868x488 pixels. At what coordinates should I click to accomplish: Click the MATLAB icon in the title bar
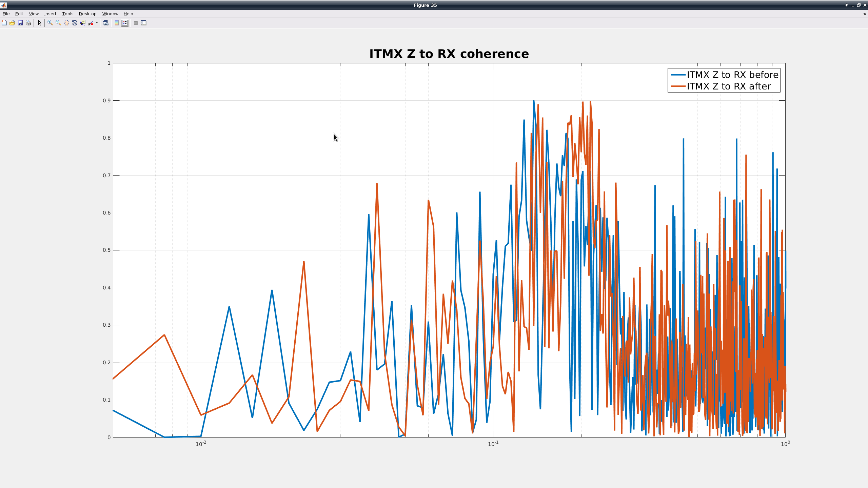[4, 5]
